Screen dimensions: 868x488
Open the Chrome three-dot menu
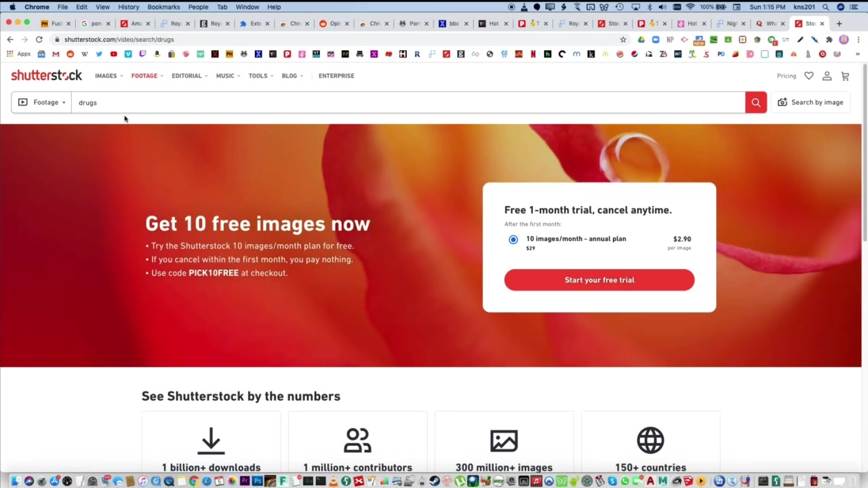coord(858,39)
